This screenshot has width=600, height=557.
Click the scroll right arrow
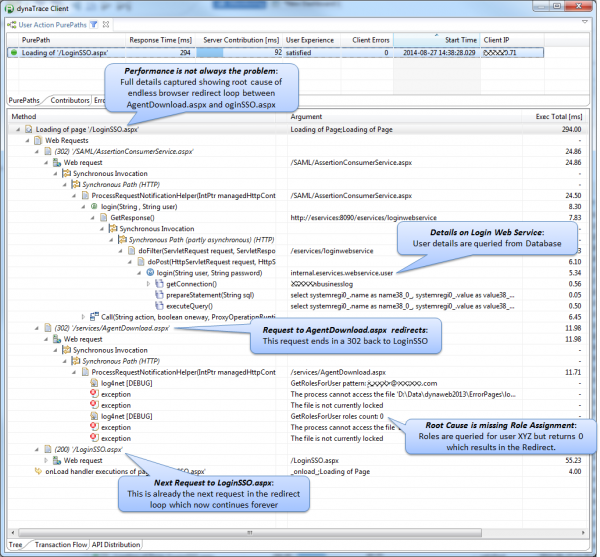point(583,533)
